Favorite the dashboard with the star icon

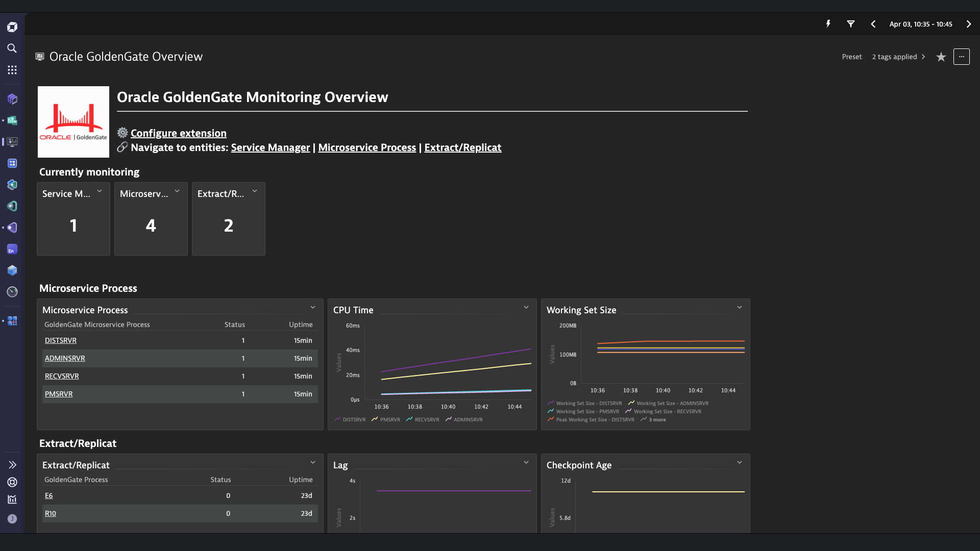click(941, 57)
